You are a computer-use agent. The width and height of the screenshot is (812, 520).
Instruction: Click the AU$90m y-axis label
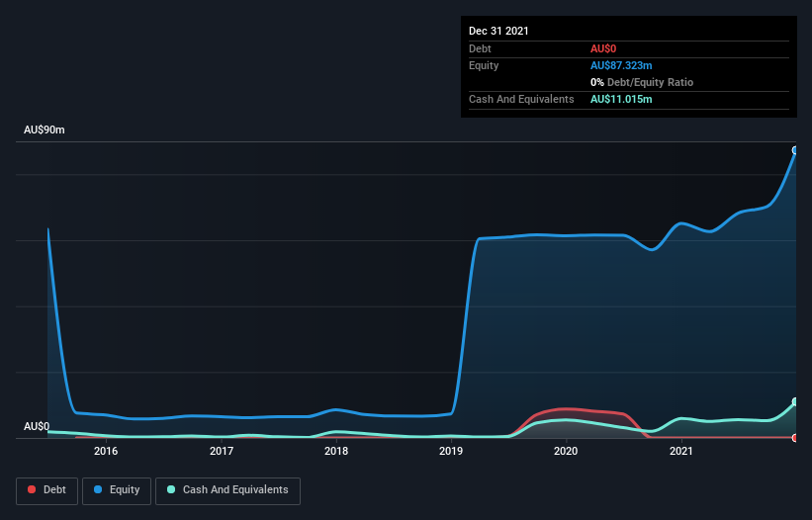(x=45, y=130)
